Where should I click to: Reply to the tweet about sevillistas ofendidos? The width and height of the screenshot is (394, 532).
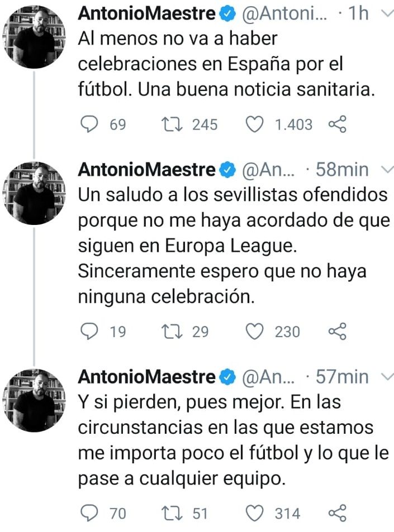pyautogui.click(x=89, y=332)
